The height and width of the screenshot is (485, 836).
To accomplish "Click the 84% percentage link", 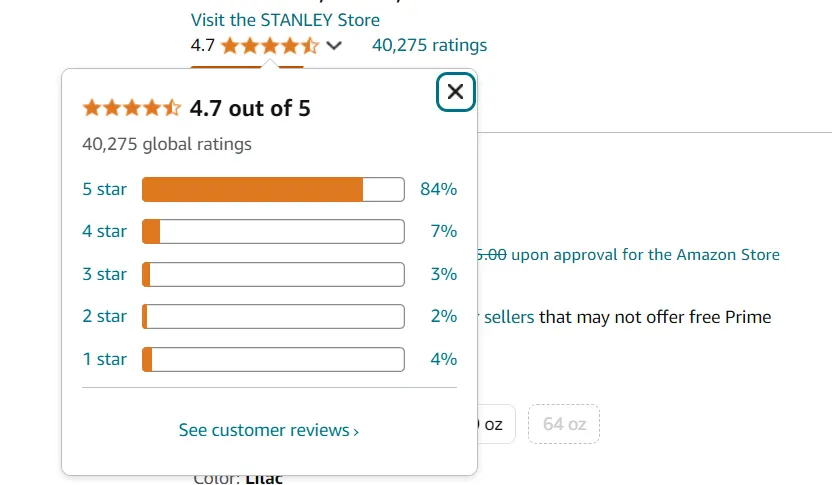I will click(438, 189).
